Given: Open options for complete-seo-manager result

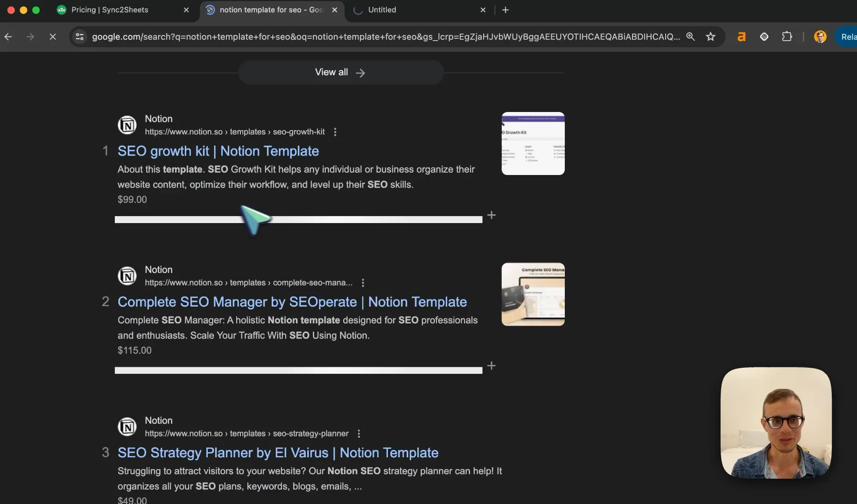Looking at the screenshot, I should 363,283.
